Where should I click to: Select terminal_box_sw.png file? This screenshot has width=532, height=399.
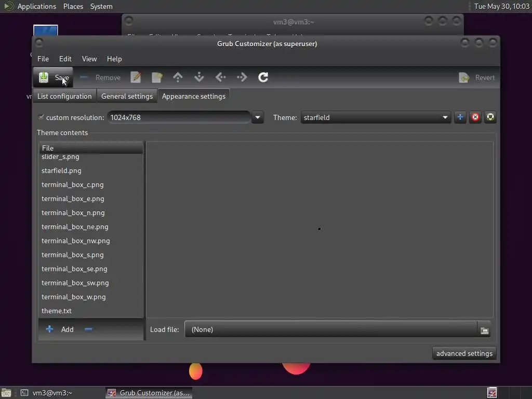pos(91,283)
